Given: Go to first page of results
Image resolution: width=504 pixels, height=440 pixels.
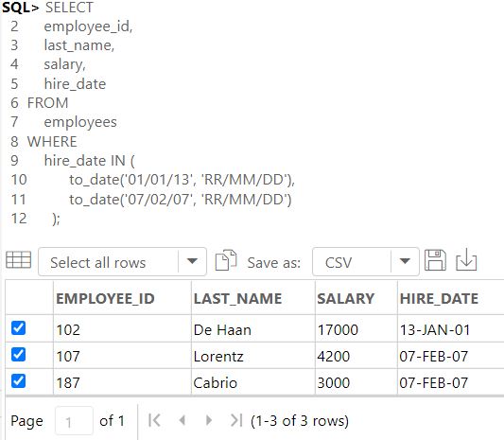Looking at the screenshot, I should (x=155, y=420).
